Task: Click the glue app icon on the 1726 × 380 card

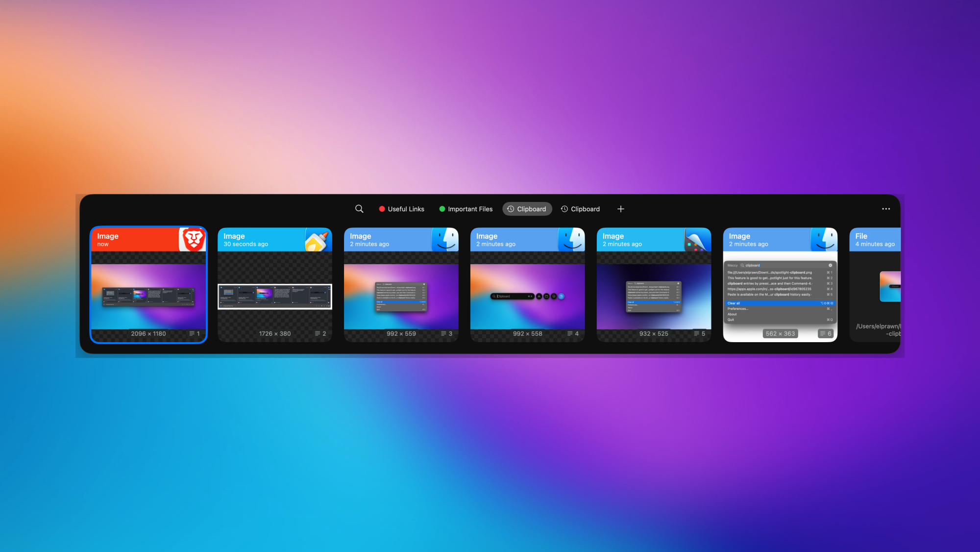Action: tap(319, 239)
